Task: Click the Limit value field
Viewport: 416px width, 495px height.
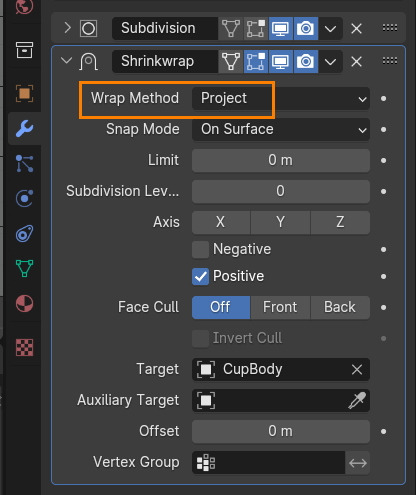Action: point(281,160)
